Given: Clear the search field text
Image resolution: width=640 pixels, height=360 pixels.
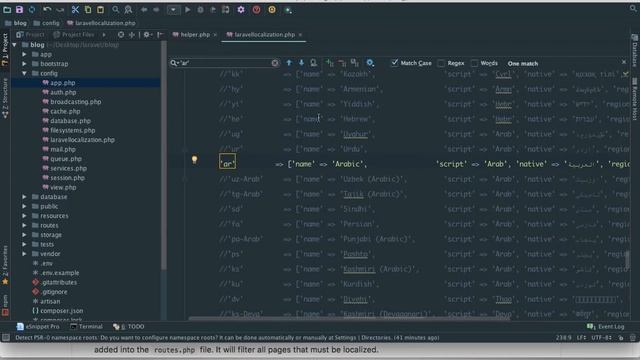Looking at the screenshot, I should (x=275, y=63).
